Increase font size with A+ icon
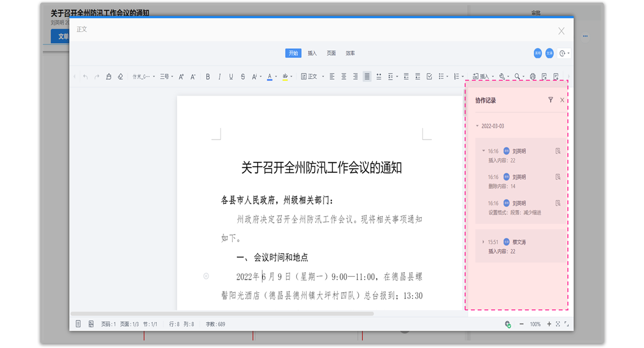Image resolution: width=644 pixels, height=348 pixels. [x=181, y=76]
